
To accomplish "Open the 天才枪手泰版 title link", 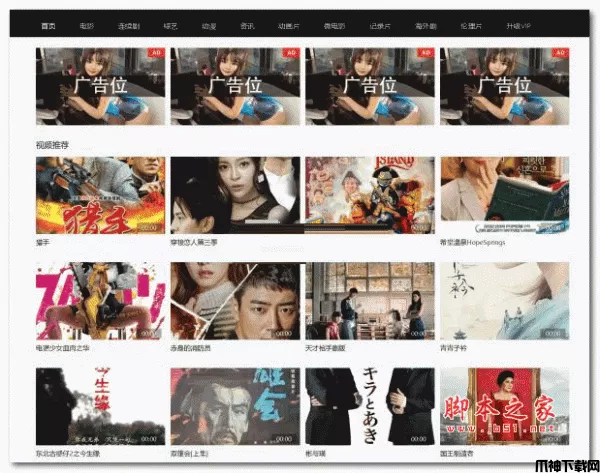I will click(x=325, y=348).
